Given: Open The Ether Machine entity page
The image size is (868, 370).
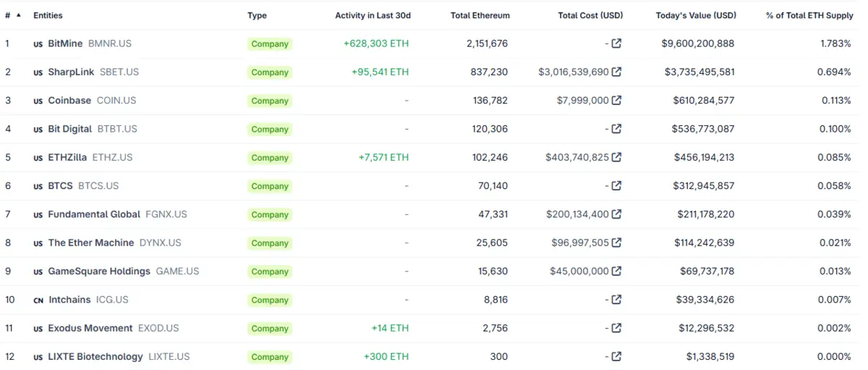Looking at the screenshot, I should [90, 243].
